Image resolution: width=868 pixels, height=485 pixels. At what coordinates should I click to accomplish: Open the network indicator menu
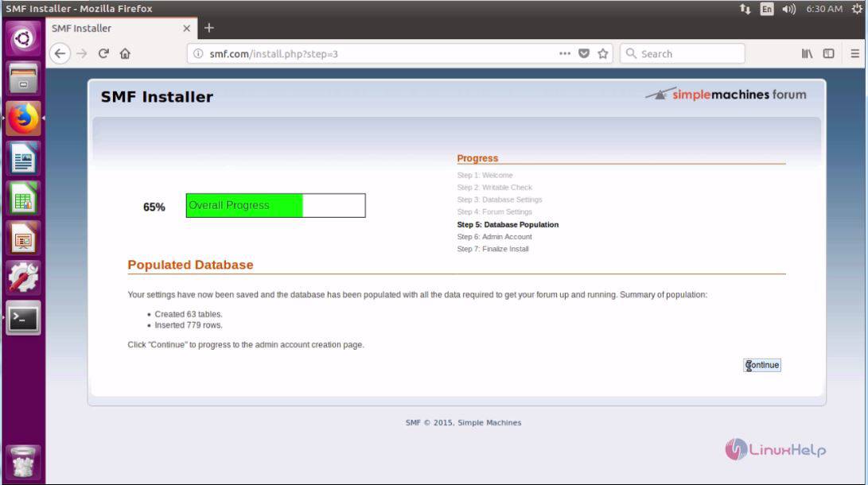click(x=745, y=9)
